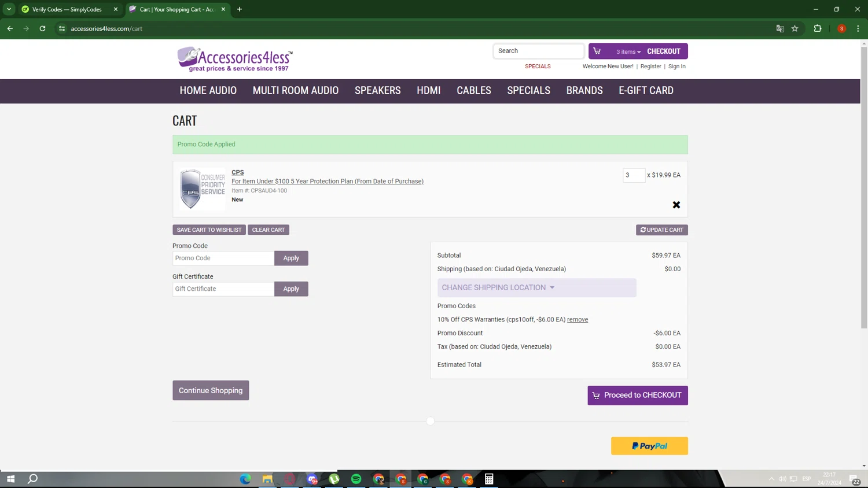Viewport: 868px width, 488px height.
Task: Click the Register link
Action: (x=650, y=66)
